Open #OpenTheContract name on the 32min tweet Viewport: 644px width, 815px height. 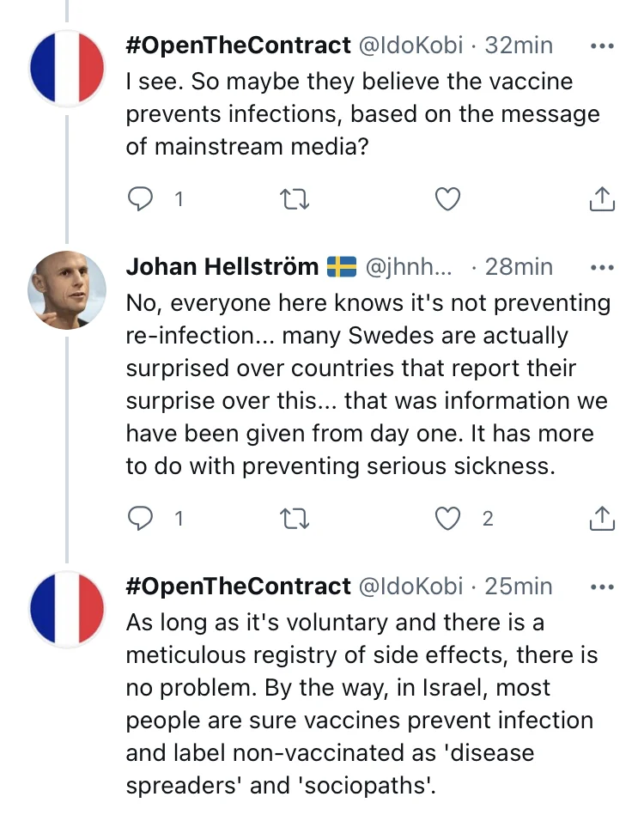click(238, 46)
